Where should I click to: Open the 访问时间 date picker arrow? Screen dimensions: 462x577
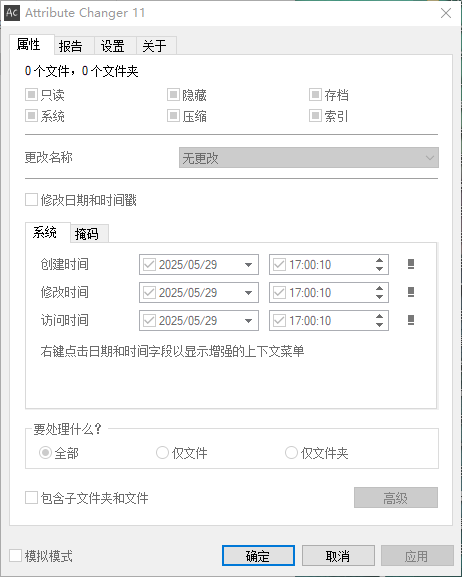click(248, 321)
